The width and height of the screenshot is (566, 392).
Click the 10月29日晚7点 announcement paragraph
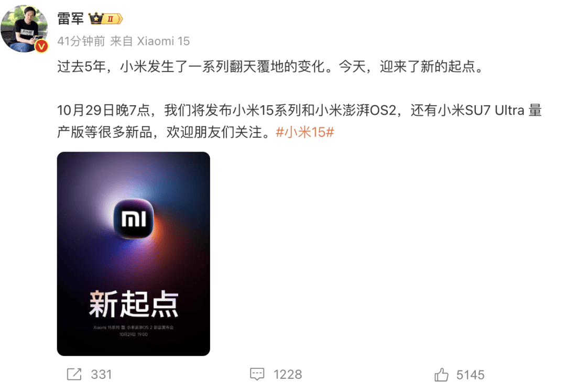[x=300, y=121]
